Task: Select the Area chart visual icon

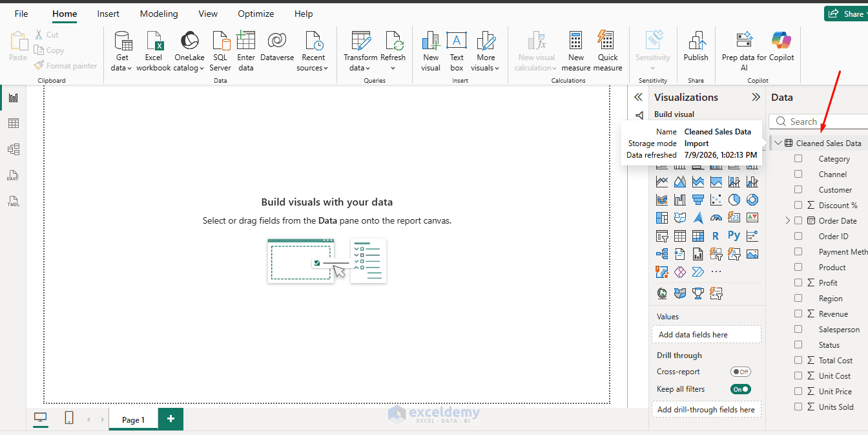Action: pos(680,182)
